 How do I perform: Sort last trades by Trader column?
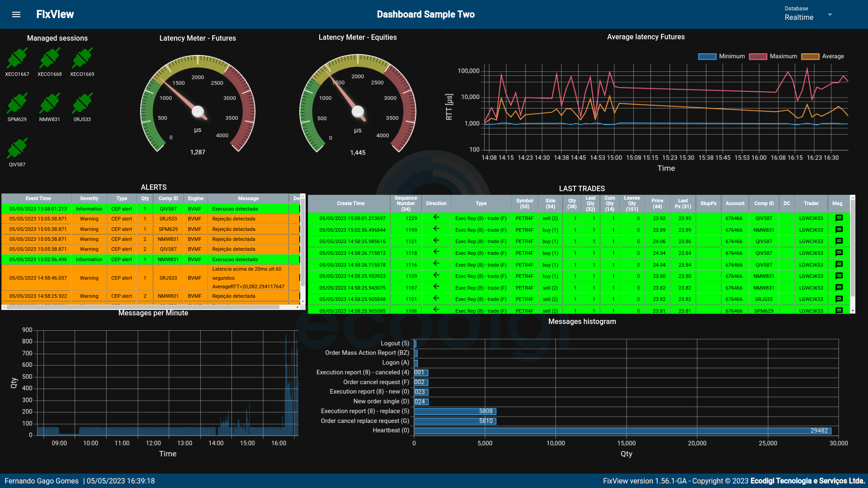pyautogui.click(x=811, y=203)
